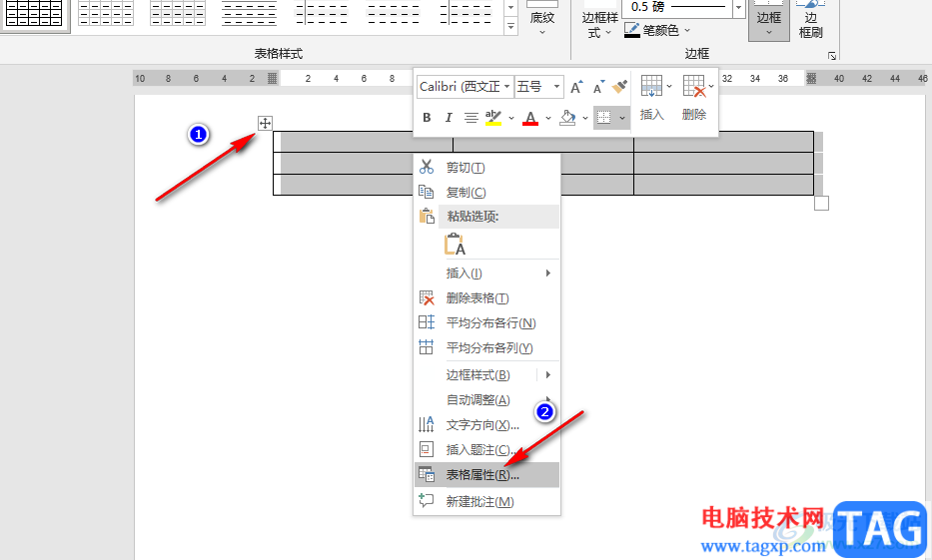This screenshot has height=560, width=932.
Task: Click the first row middle table cell
Action: click(x=542, y=142)
